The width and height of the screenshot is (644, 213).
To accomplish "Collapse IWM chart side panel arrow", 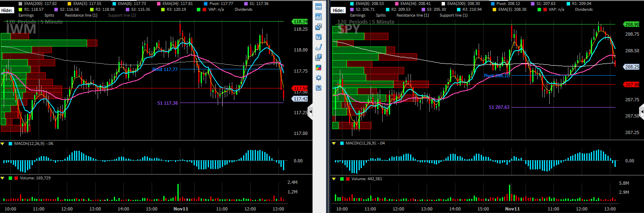I will 310,113.
